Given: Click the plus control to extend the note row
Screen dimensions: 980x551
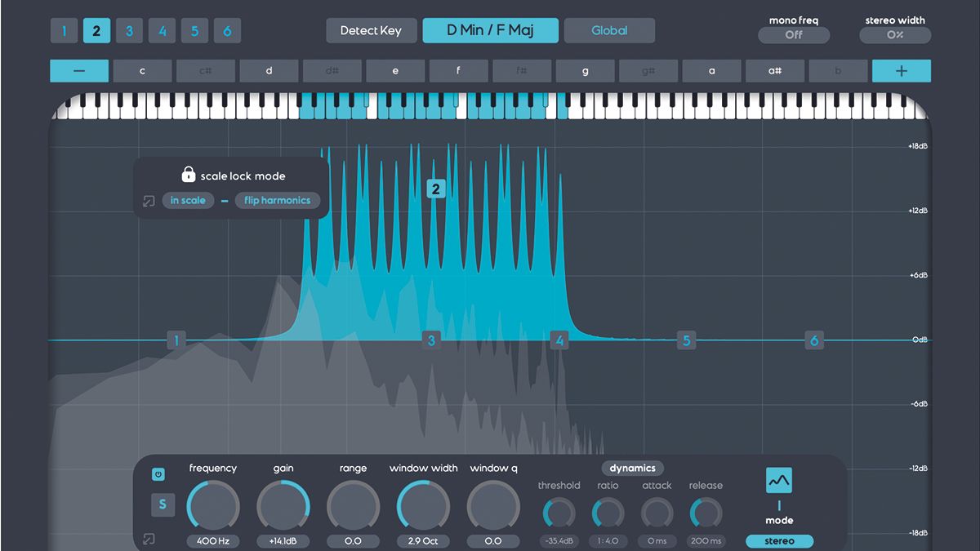Looking at the screenshot, I should [901, 71].
